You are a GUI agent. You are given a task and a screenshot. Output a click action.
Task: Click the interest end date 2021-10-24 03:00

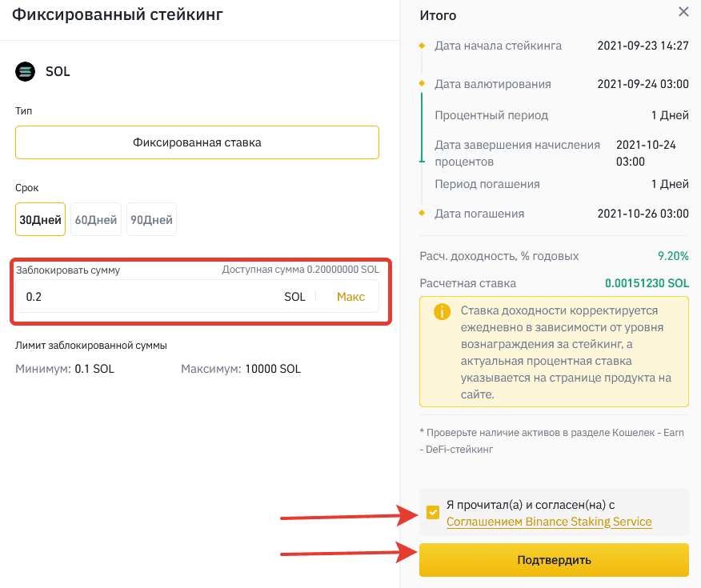646,154
